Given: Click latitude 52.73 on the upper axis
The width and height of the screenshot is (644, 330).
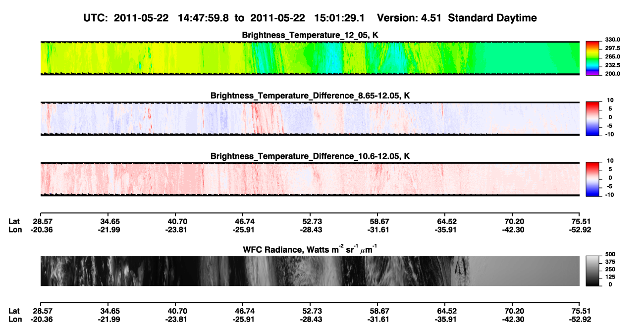Looking at the screenshot, I should 310,222.
